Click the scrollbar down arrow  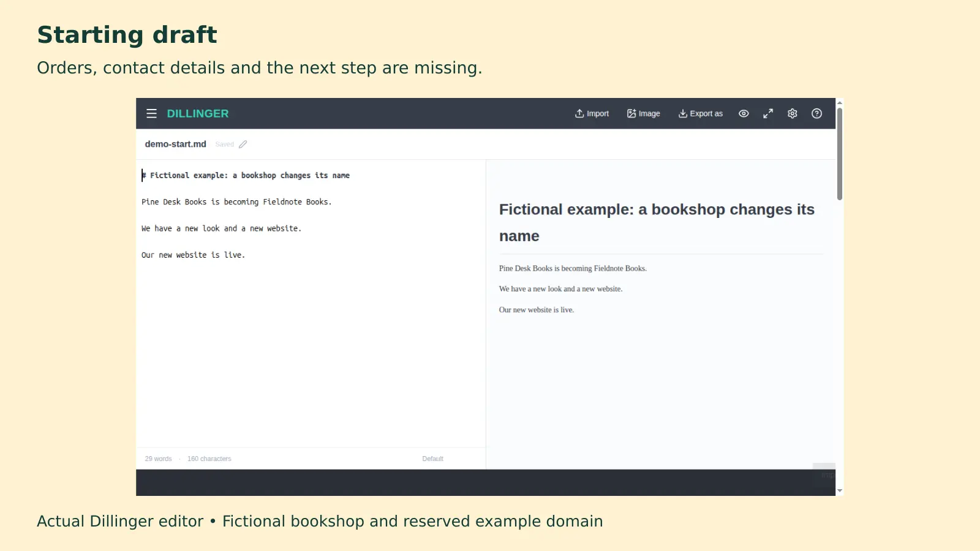tap(840, 491)
